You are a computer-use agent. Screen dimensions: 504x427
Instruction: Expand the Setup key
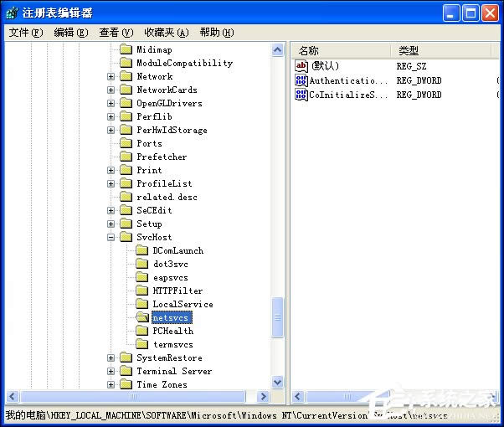pos(111,224)
